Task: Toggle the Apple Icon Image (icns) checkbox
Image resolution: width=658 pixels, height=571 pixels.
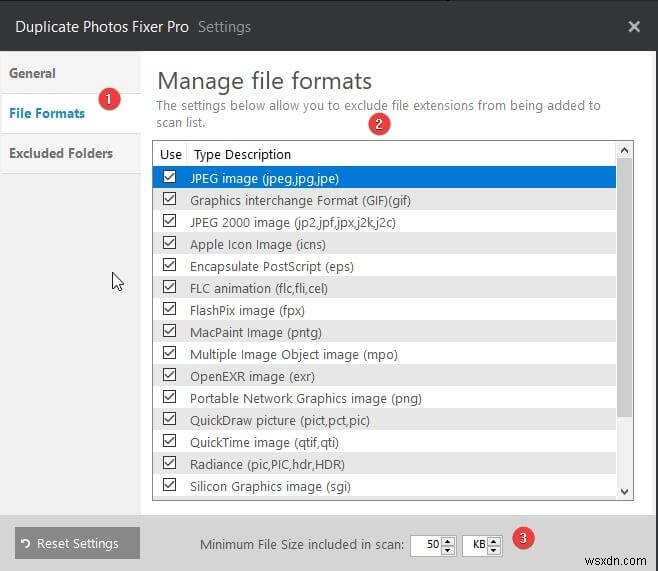Action: click(169, 244)
